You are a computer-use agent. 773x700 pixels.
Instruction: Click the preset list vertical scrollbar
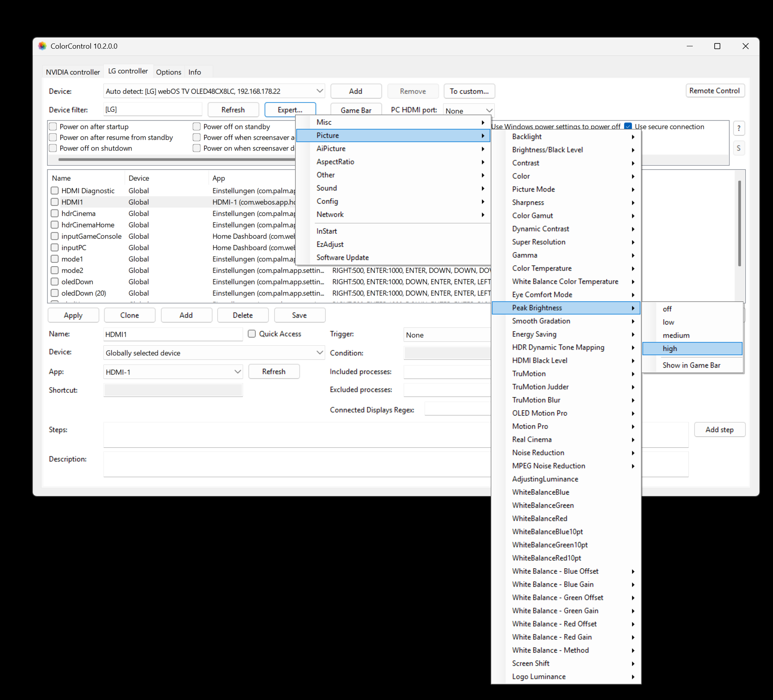739,223
